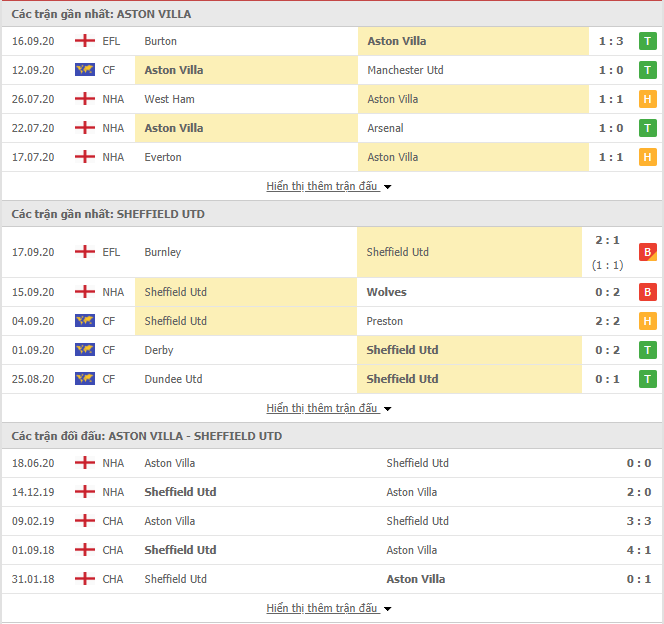Click the 3 : 3 score on 09.02.19
The height and width of the screenshot is (624, 664).
click(x=639, y=521)
